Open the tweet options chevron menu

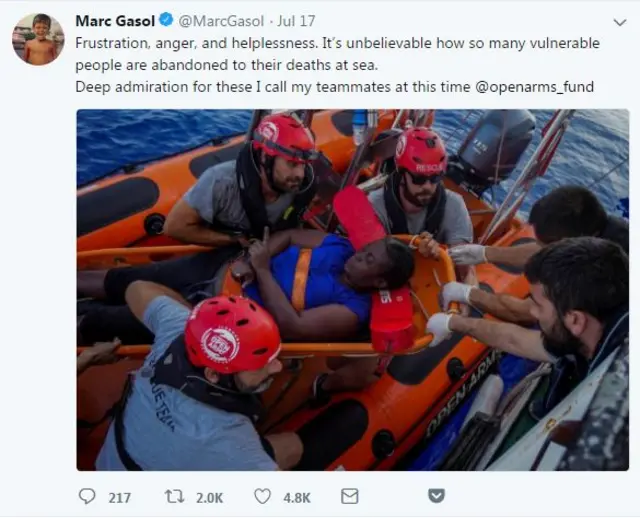point(620,22)
